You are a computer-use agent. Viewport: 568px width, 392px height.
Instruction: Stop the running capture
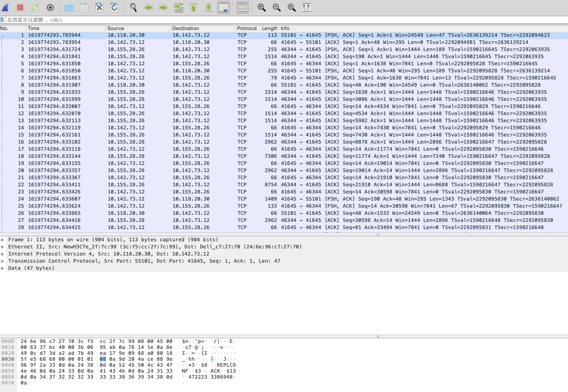pos(20,7)
